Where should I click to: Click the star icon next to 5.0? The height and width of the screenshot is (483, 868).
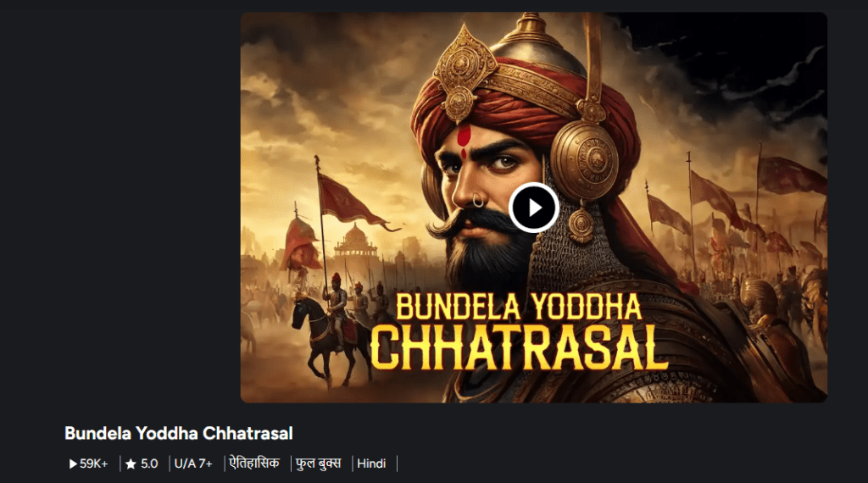(131, 464)
